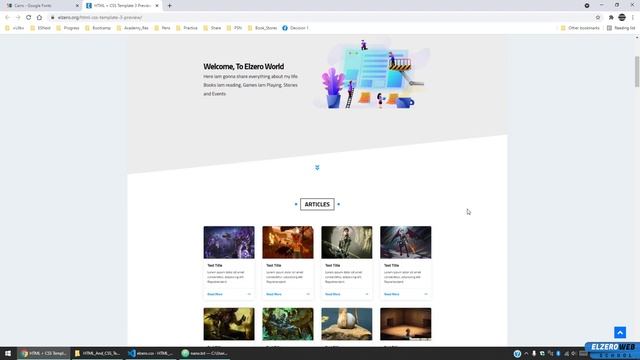Click the arrow icon on the fourth article card
This screenshot has width=640, height=360.
click(426, 294)
